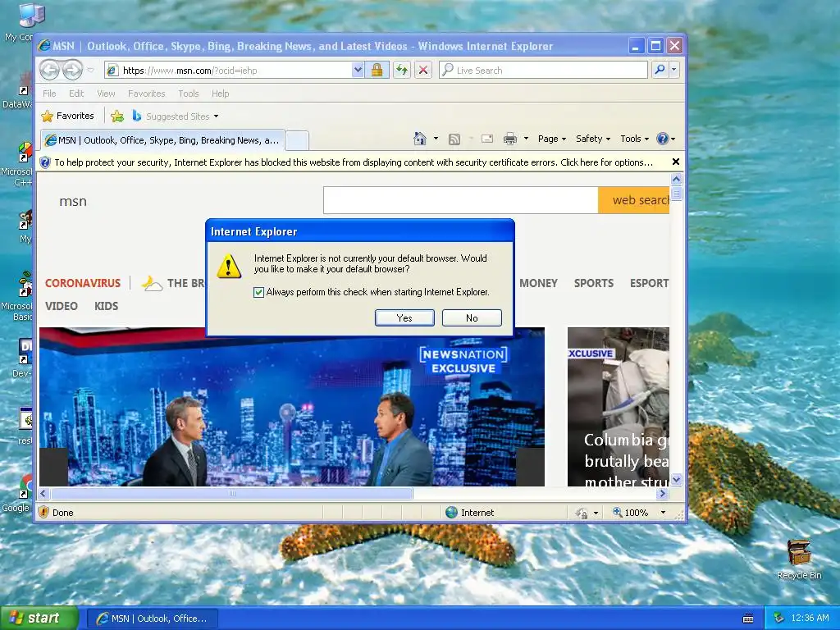The height and width of the screenshot is (630, 840).
Task: Open the MONEY navigation link
Action: (x=538, y=283)
